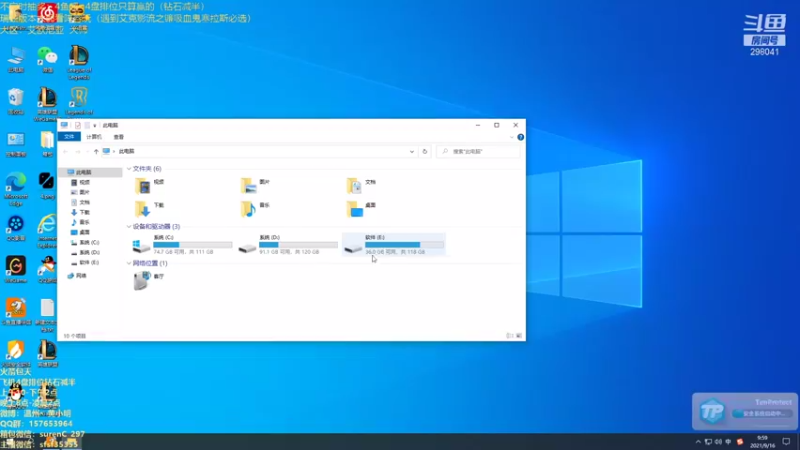Select the Microsoft Edge desktop shortcut
This screenshot has width=800, height=450.
pos(16,189)
